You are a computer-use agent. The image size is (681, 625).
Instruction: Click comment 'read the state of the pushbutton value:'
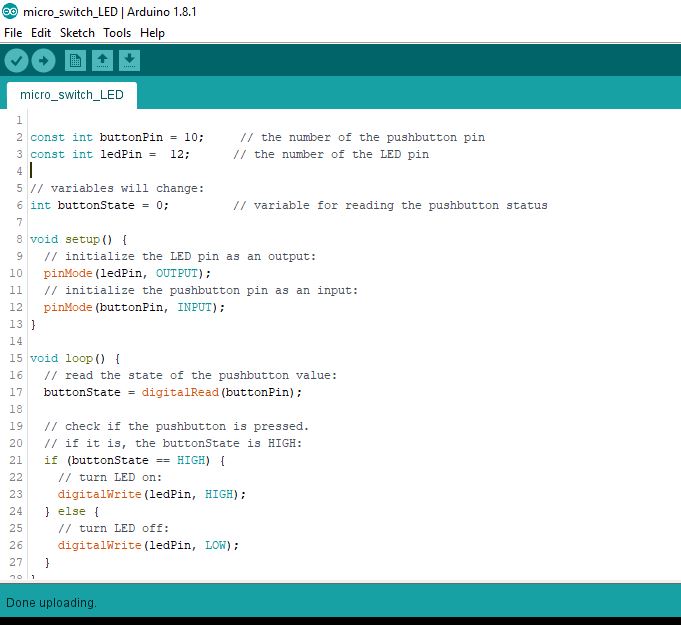201,375
